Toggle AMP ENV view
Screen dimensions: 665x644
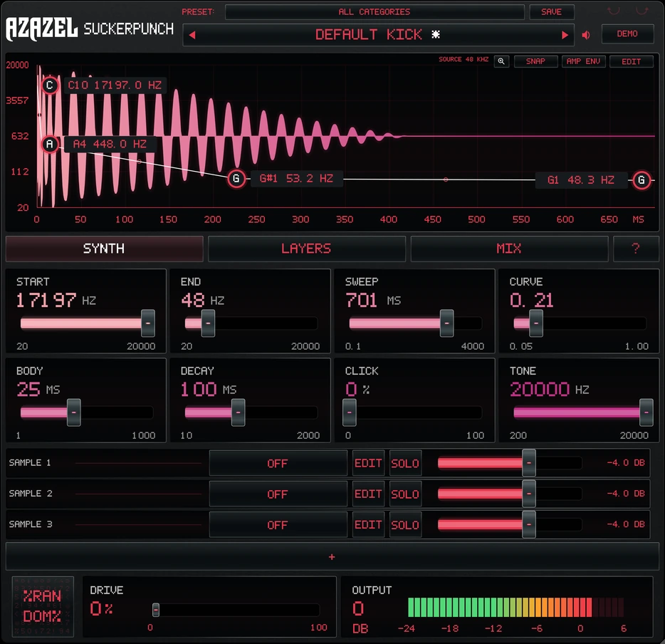coord(584,61)
